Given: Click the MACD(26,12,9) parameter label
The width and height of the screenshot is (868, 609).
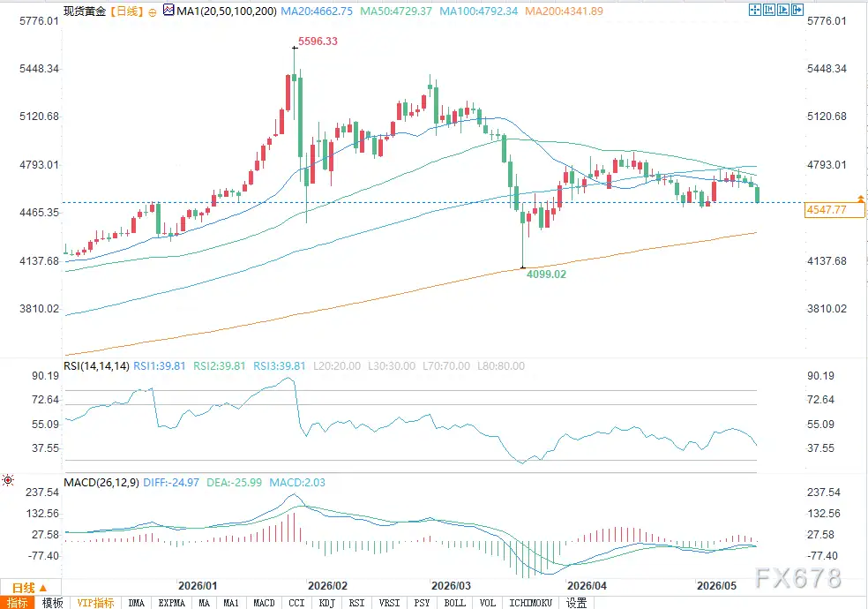Looking at the screenshot, I should click(x=101, y=482).
